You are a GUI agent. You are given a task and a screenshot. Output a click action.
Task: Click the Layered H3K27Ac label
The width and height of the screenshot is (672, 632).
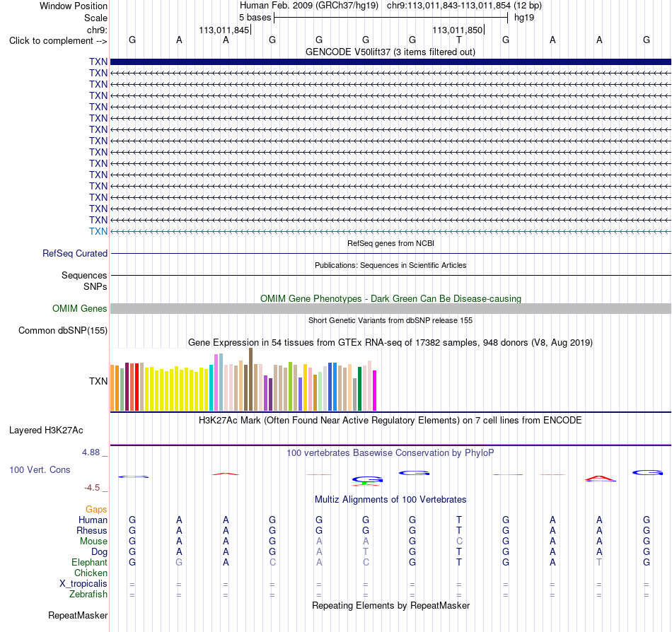[x=46, y=431]
